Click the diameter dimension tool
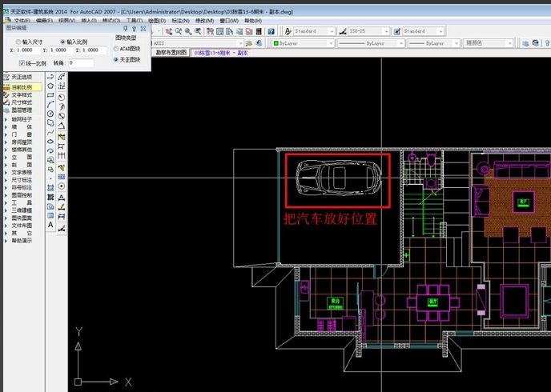 pyautogui.click(x=62, y=116)
